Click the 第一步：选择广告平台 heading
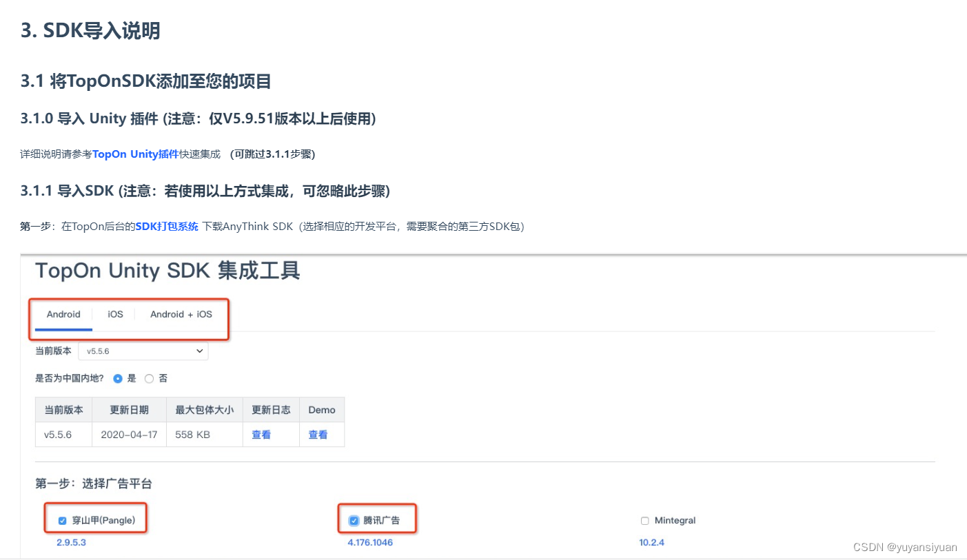967x560 pixels. click(94, 484)
